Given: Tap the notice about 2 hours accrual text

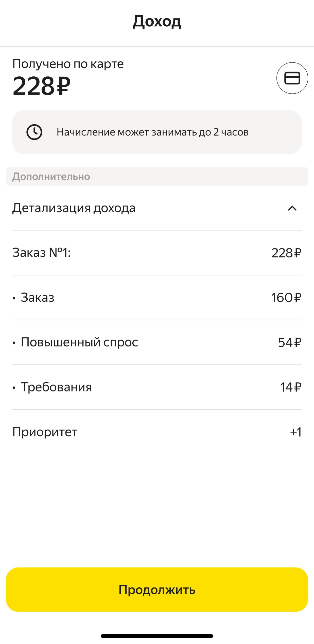Looking at the screenshot, I should [x=152, y=132].
